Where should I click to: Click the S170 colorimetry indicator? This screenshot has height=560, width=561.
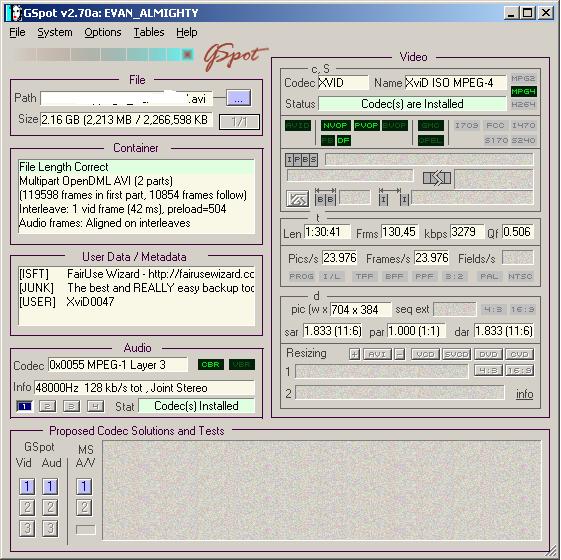click(496, 140)
